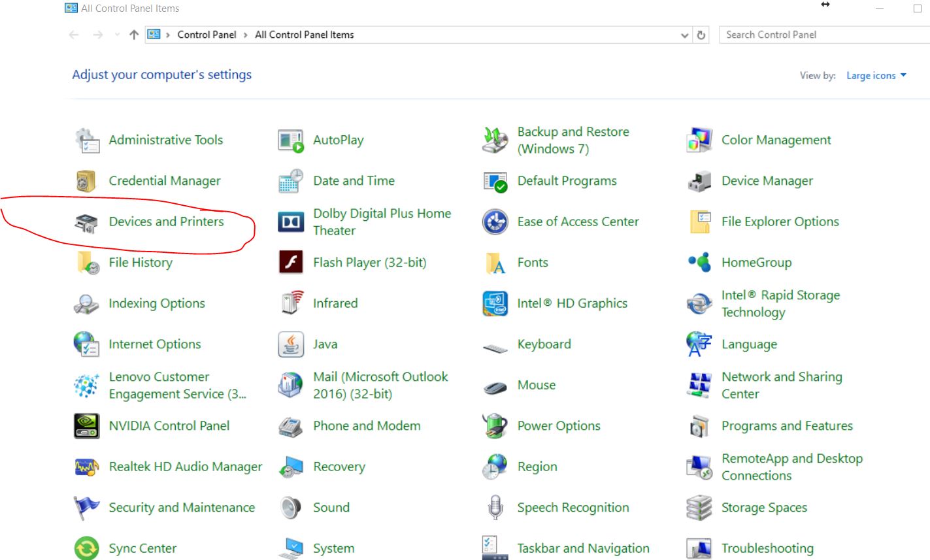Go back with the Back arrow

[74, 35]
